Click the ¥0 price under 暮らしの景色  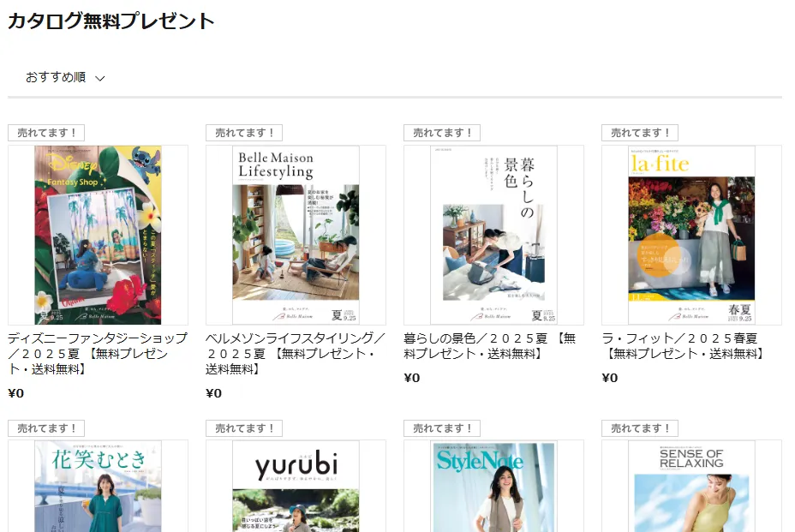click(x=412, y=378)
